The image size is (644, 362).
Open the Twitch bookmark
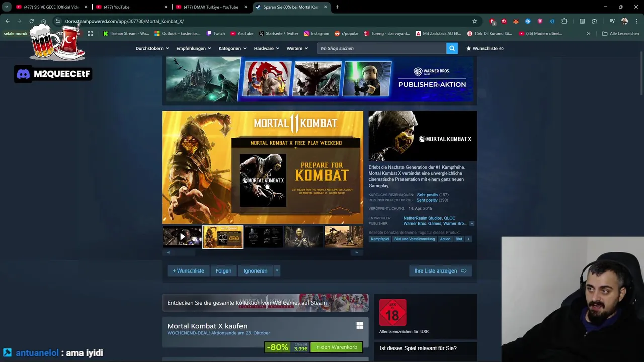[x=216, y=34]
